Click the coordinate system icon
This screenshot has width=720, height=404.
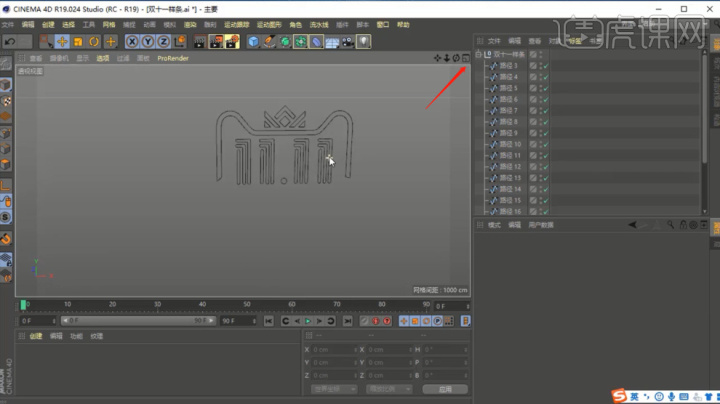pyautogui.click(x=180, y=42)
